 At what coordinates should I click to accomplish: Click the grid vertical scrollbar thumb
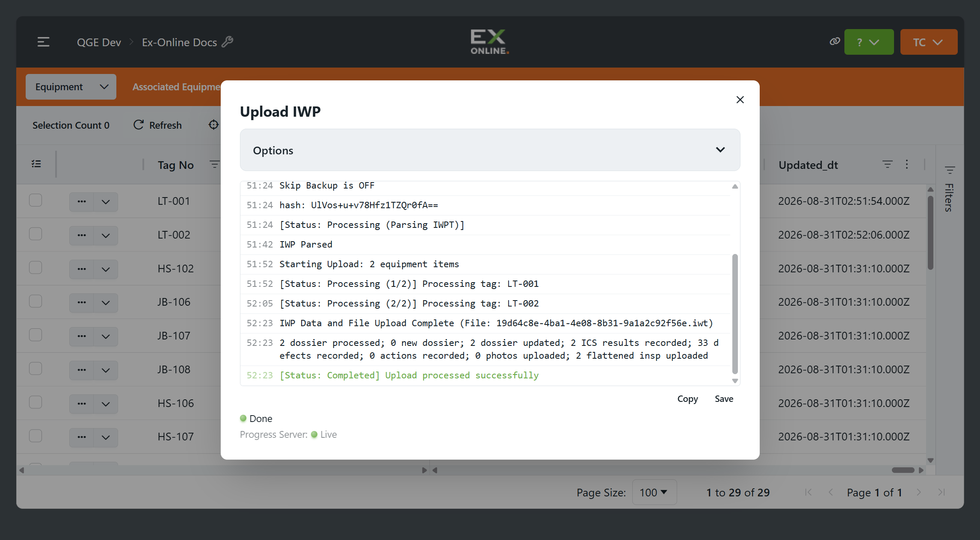pyautogui.click(x=930, y=233)
